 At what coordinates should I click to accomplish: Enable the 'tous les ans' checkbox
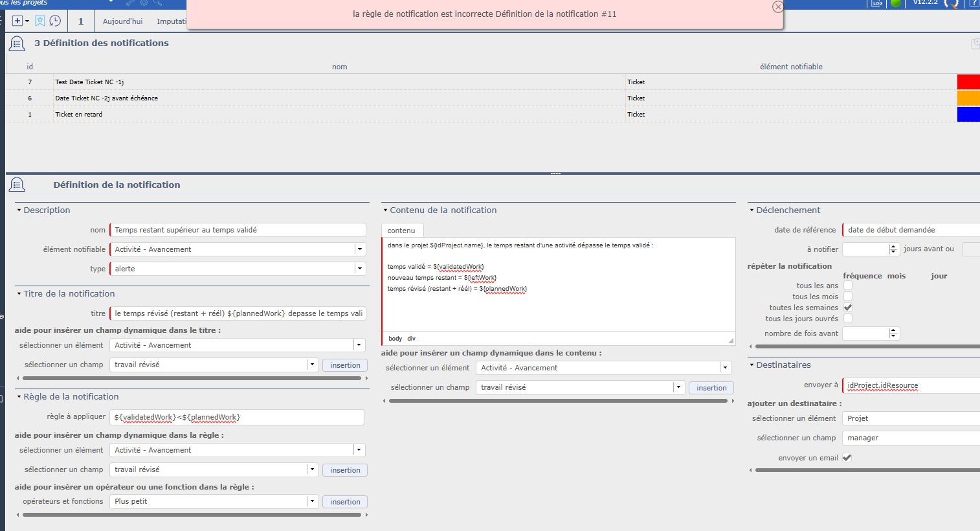pos(848,286)
